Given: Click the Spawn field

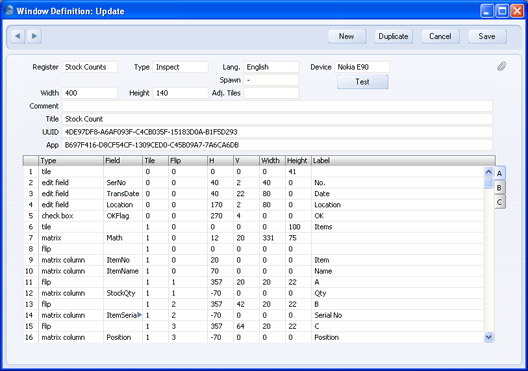Looking at the screenshot, I should coord(271,80).
